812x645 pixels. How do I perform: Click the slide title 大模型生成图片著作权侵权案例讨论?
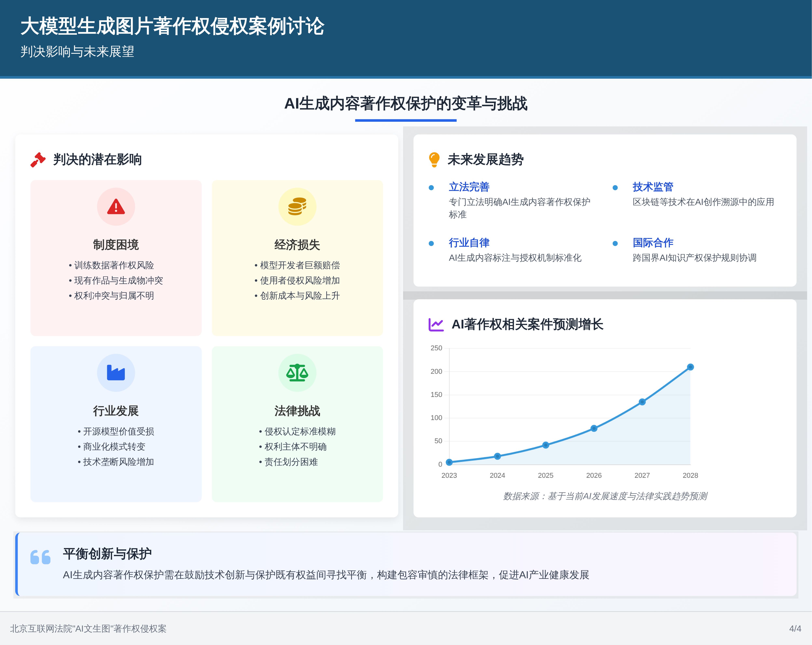pos(173,26)
